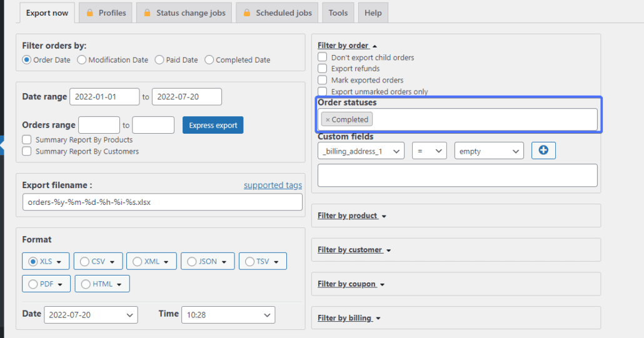Choose the HTML format radio button

pos(86,284)
